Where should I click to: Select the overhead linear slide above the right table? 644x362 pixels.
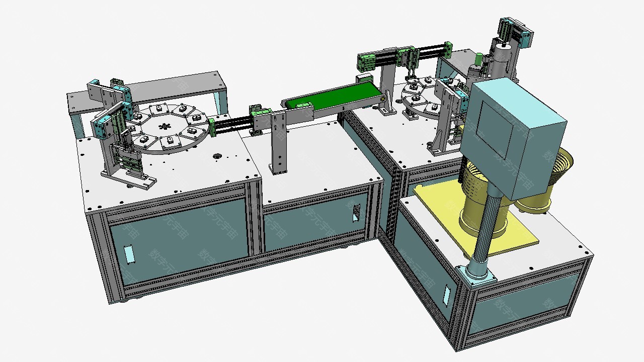coord(403,55)
